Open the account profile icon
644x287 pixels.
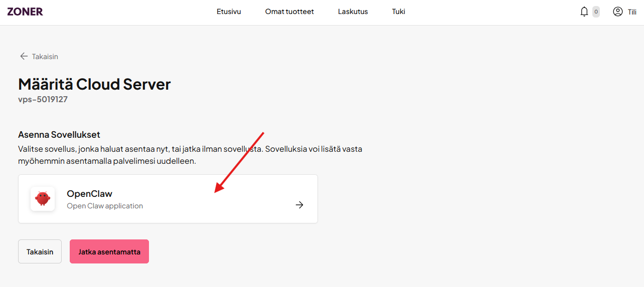point(618,12)
